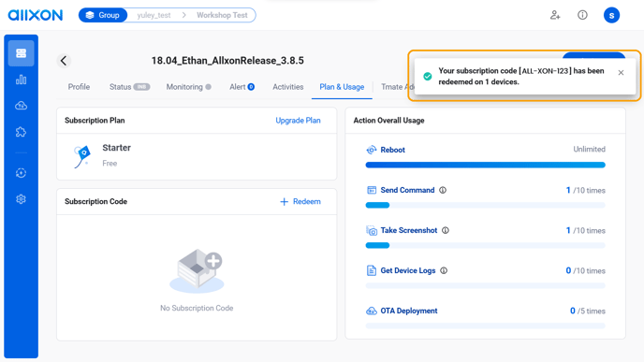This screenshot has height=362, width=644.
Task: Click the Subscription Plan heading
Action: click(95, 121)
